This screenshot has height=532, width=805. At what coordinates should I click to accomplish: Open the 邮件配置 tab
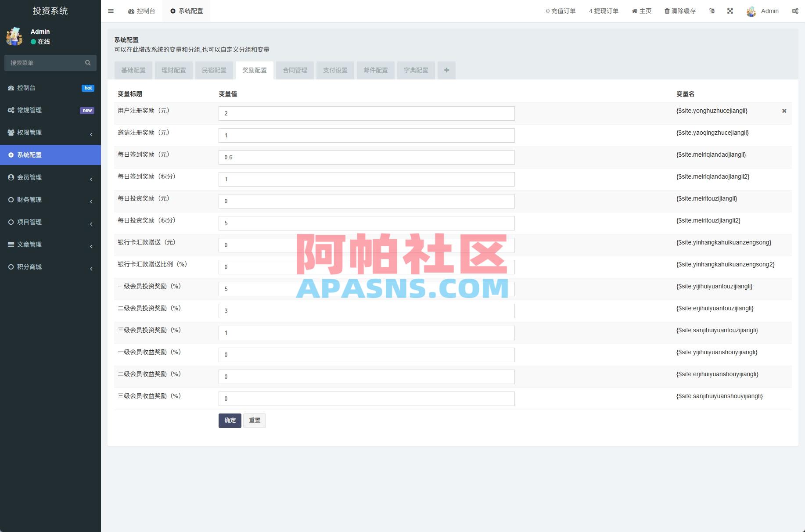[x=376, y=70]
